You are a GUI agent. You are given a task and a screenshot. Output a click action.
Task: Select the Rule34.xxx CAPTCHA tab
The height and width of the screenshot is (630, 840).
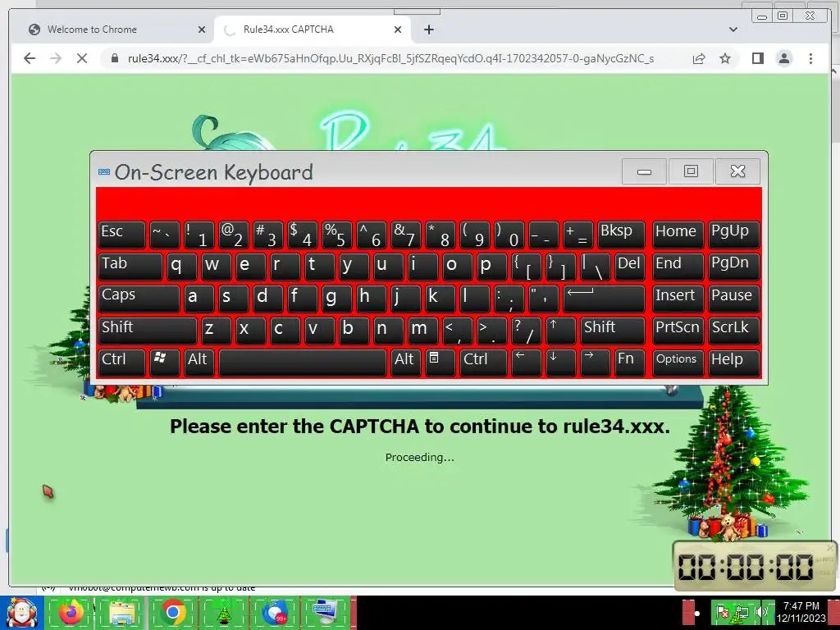coord(313,30)
